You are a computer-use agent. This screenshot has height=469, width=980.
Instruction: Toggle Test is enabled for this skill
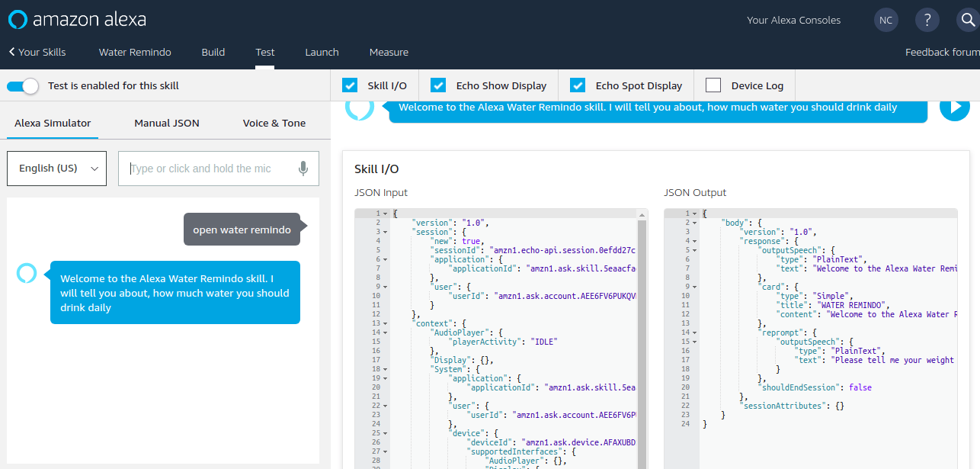tap(23, 86)
